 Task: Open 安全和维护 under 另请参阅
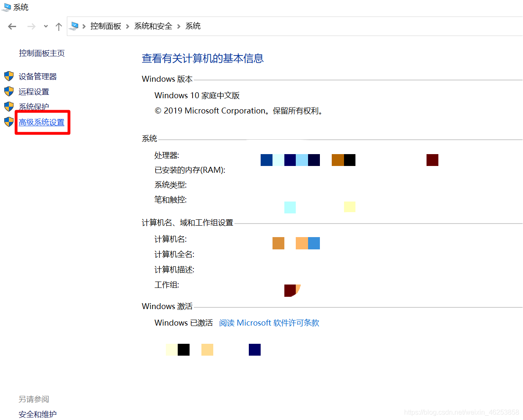(37, 414)
